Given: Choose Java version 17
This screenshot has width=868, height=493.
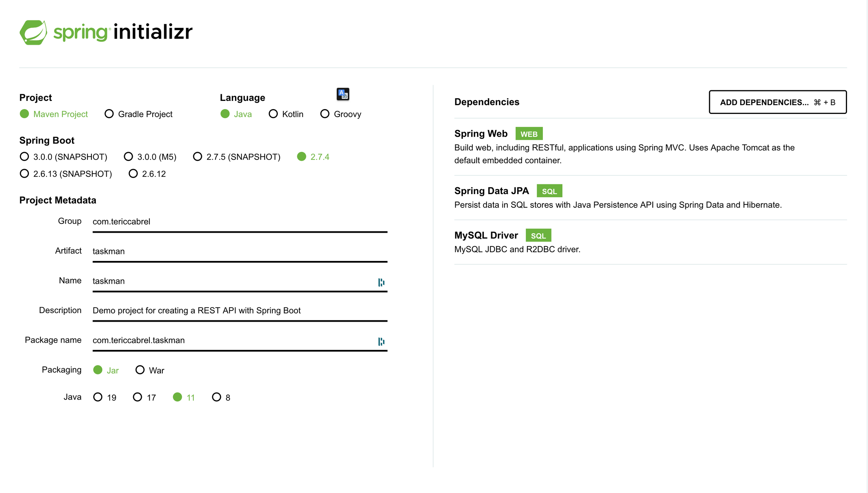Looking at the screenshot, I should point(137,397).
